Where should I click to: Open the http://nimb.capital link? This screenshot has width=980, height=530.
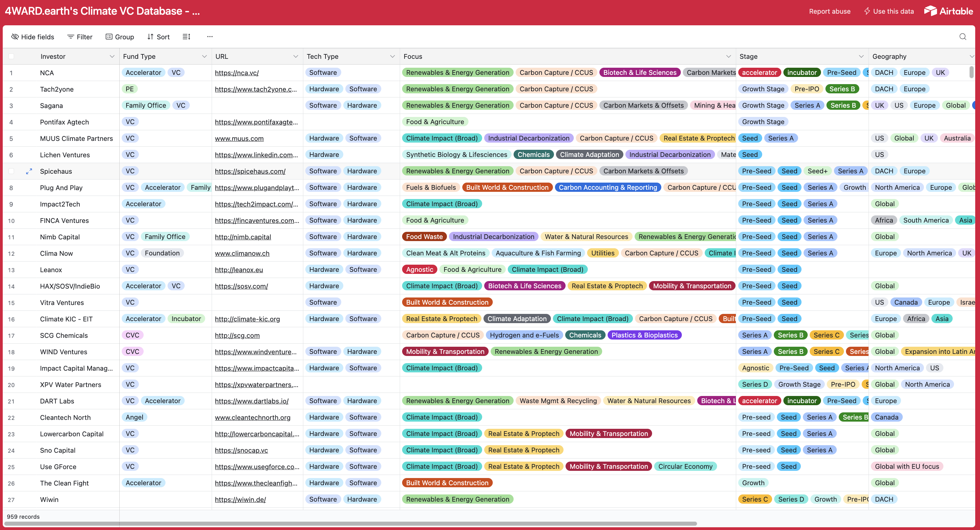[243, 237]
